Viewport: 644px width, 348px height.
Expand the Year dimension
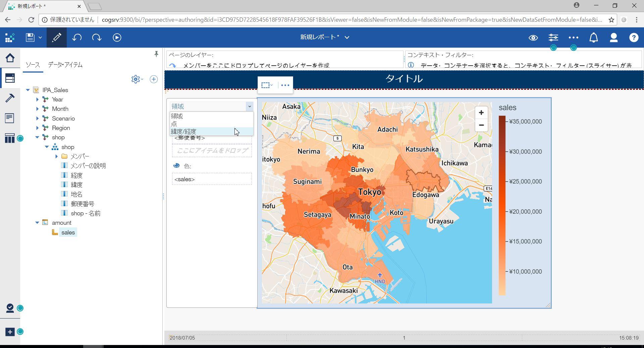click(37, 99)
